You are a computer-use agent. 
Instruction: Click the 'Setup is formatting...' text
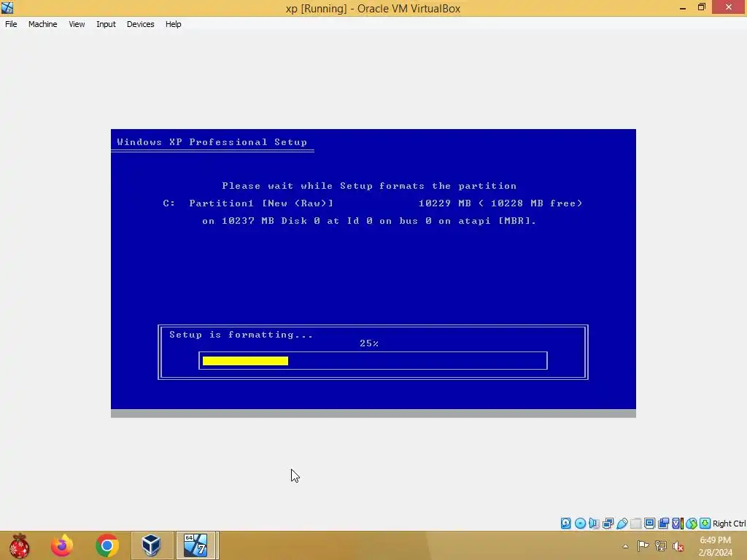click(x=241, y=335)
